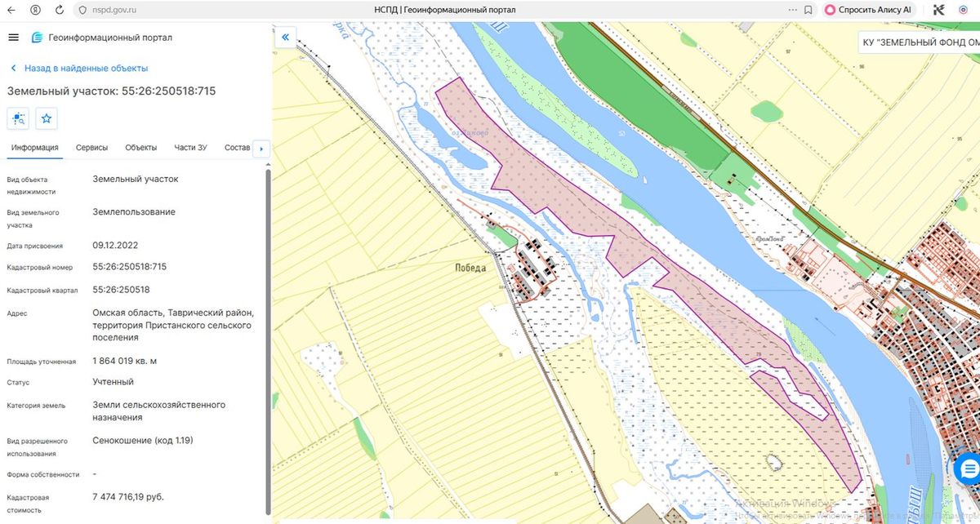The height and width of the screenshot is (524, 980).
Task: Click the cadastral number value 55:26:250518:715 in the info table
Action: [x=130, y=267]
